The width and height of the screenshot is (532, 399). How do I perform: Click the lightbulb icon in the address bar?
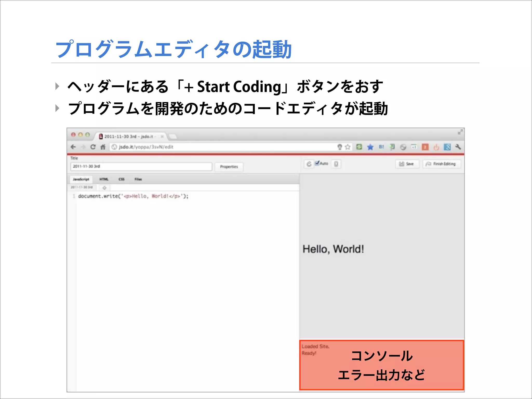point(340,147)
